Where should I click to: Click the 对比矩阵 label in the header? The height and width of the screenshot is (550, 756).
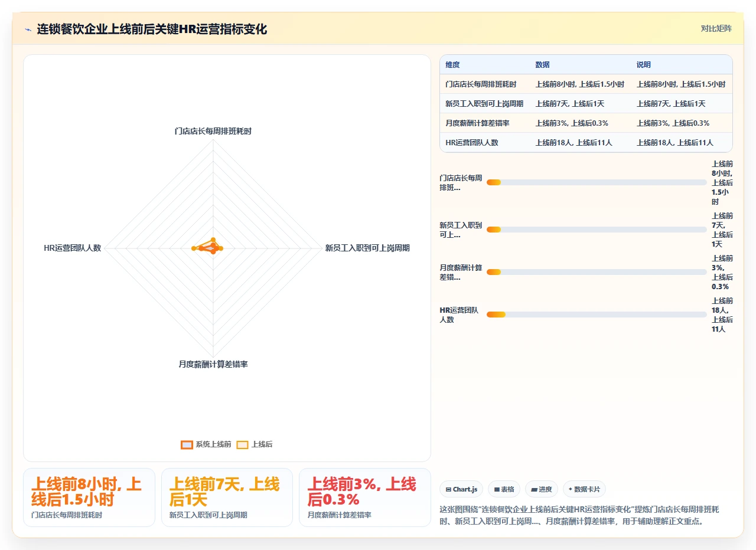(x=716, y=28)
